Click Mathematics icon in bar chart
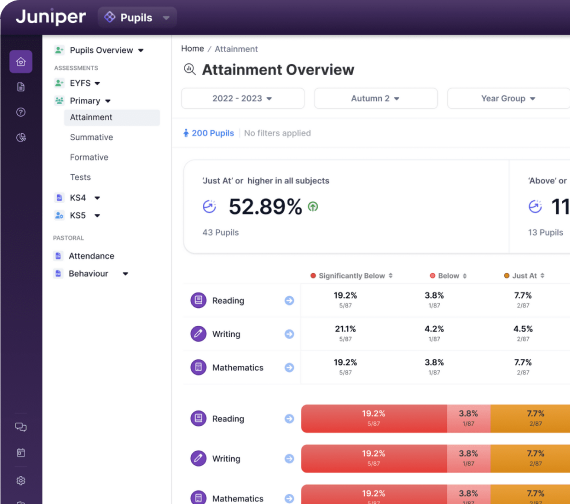 pos(198,498)
